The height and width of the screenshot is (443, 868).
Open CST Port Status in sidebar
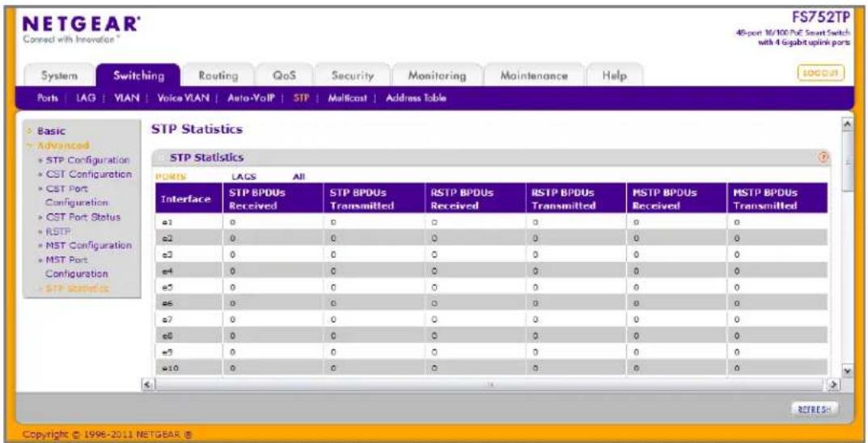82,217
